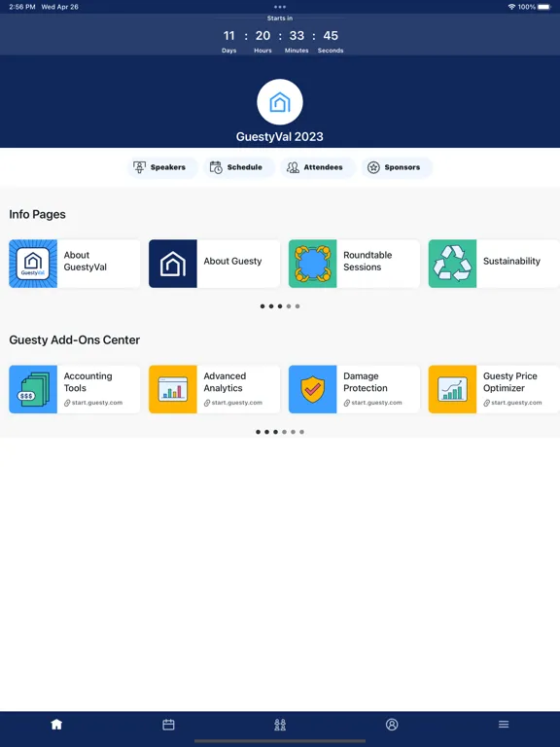Select the first page dot under Info Pages
The image size is (560, 747).
pyautogui.click(x=262, y=306)
